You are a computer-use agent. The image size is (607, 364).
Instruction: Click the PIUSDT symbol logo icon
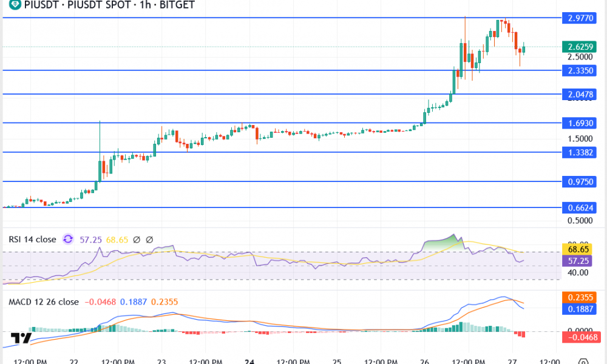15,4
